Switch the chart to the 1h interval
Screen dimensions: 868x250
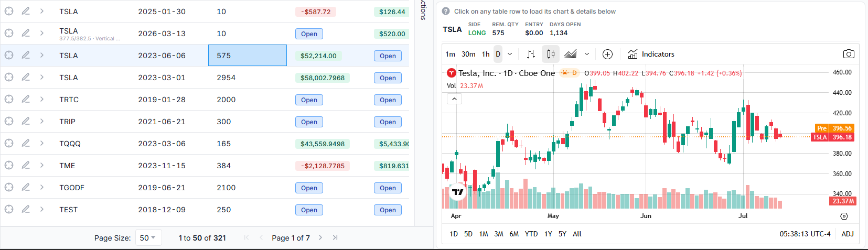[x=486, y=54]
